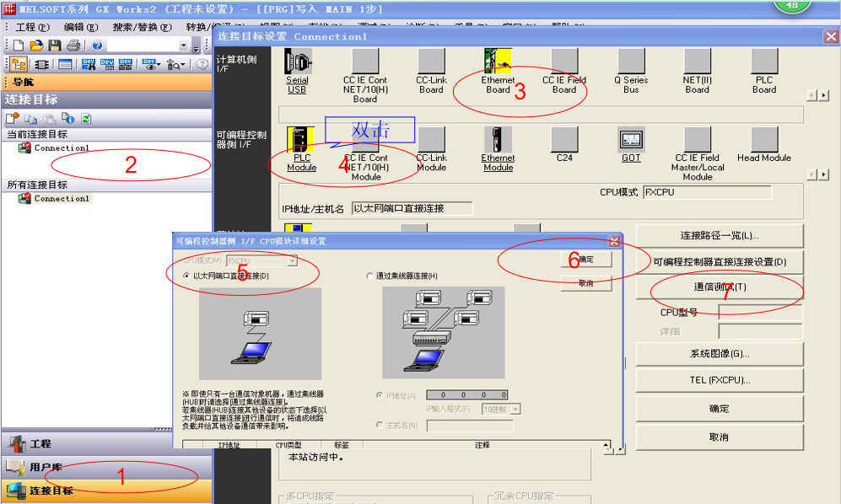Select the C24 PLC side interface icon
Viewport: 841px width, 504px height.
tap(564, 145)
